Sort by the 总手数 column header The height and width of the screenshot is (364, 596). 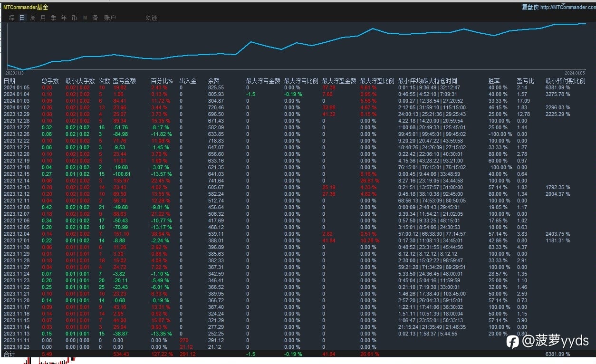tap(50, 81)
